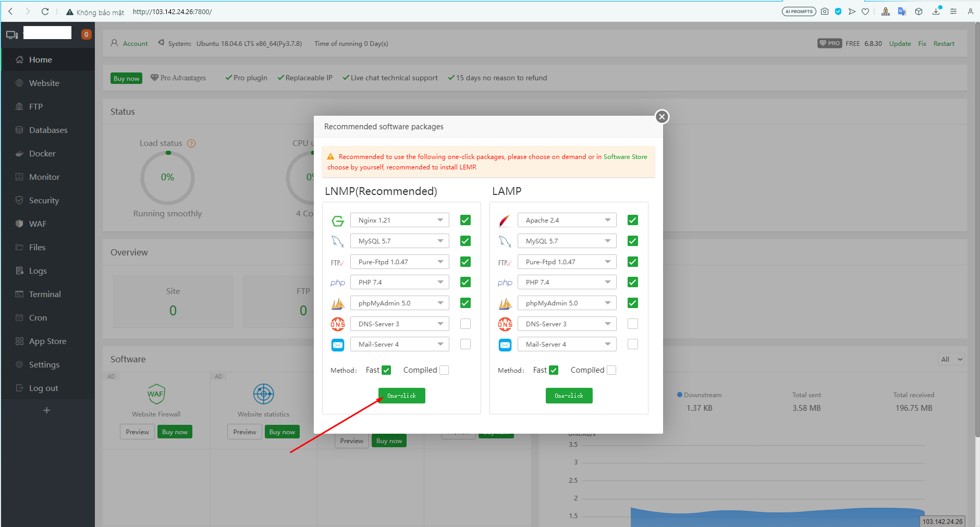
Task: Click the page vertical scrollbar
Action: click(977, 229)
